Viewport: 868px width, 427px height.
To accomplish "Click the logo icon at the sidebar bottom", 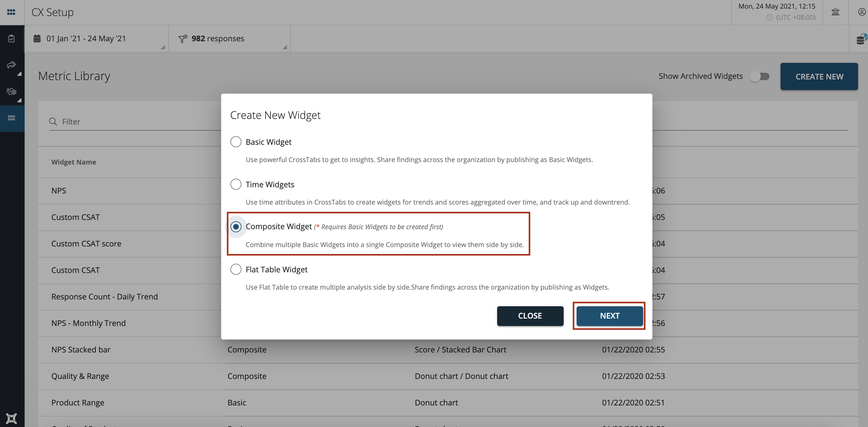I will [11, 419].
